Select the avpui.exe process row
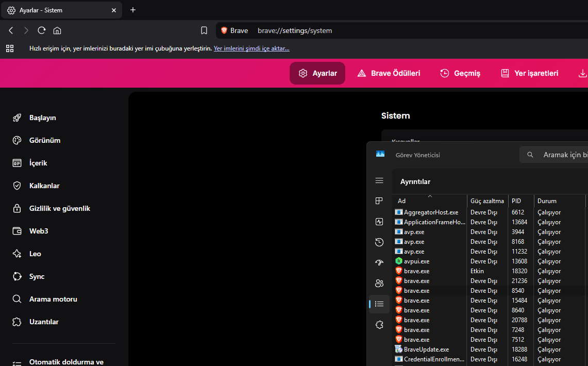The image size is (588, 366). tap(491, 261)
